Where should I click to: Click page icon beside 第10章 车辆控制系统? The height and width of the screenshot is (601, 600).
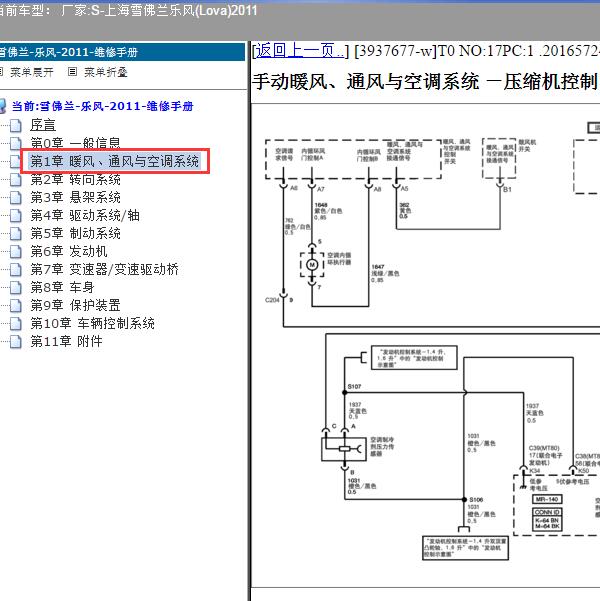click(x=16, y=323)
